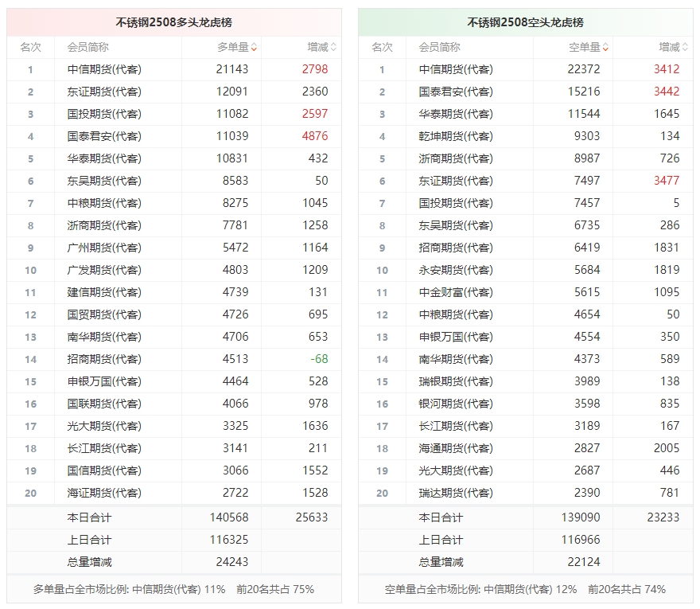Sort short table by 增减 arrows
This screenshot has width=700, height=609.
tap(685, 47)
